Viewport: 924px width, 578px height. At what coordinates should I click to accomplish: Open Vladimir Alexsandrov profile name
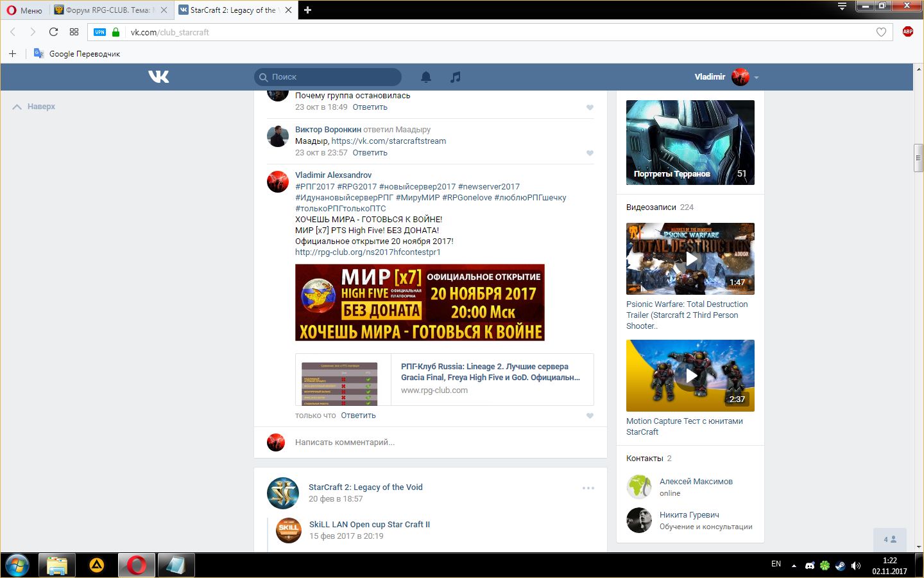(333, 175)
